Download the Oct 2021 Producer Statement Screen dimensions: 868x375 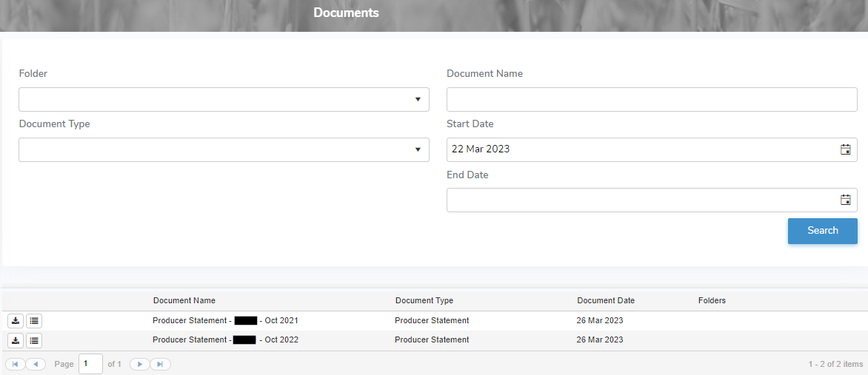(x=16, y=321)
